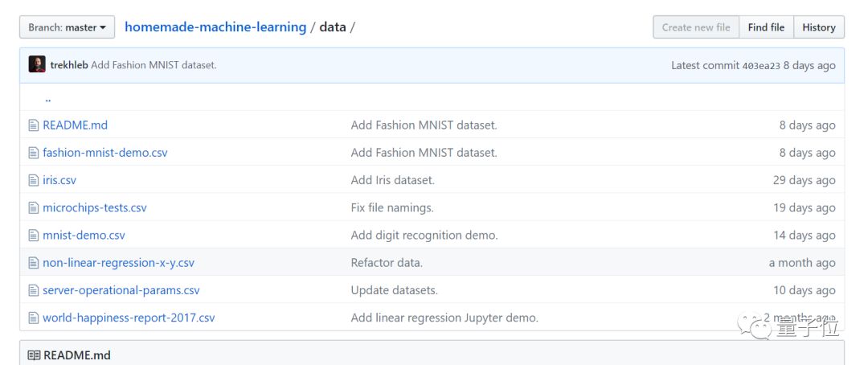Image resolution: width=868 pixels, height=365 pixels.
Task: Open world-happiness-report-2017.csv file
Action: (129, 318)
